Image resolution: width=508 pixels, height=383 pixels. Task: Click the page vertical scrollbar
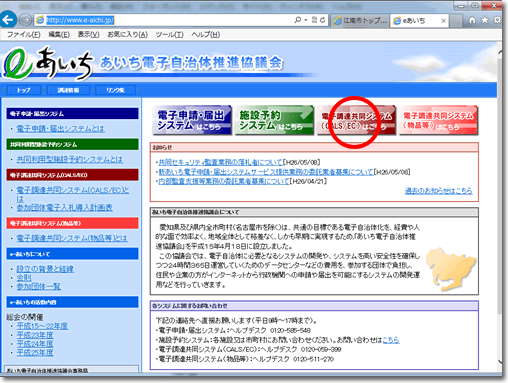coord(500,187)
